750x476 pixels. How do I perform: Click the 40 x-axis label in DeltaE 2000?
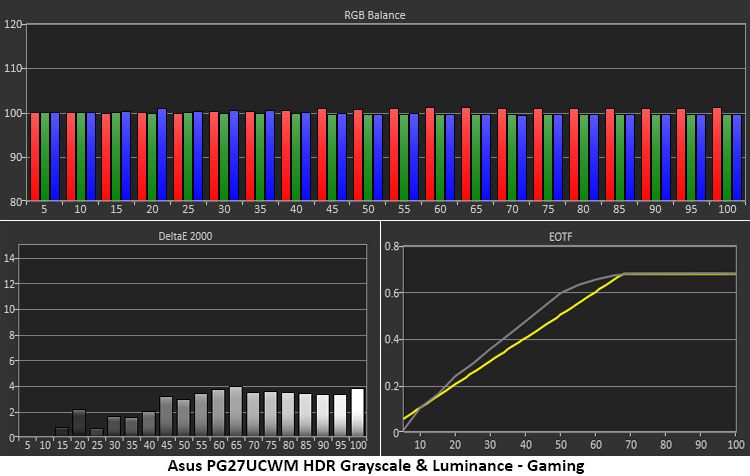click(149, 445)
